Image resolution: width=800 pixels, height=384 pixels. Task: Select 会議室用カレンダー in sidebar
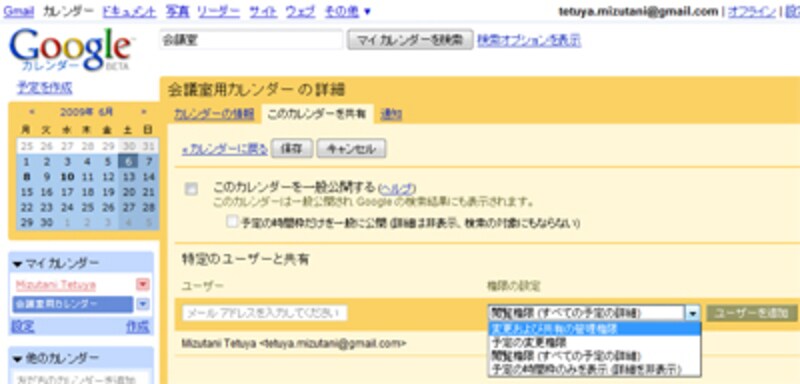coord(72,304)
